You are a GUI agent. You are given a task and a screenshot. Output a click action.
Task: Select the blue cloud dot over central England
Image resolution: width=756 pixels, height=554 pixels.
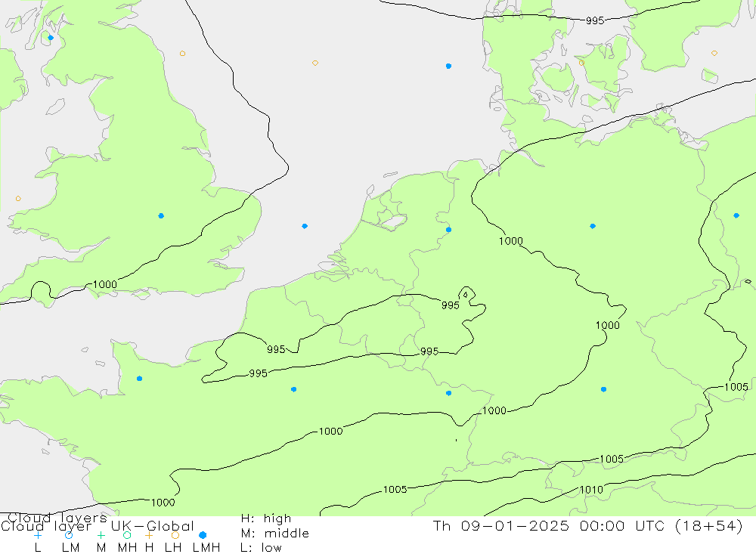point(161,216)
